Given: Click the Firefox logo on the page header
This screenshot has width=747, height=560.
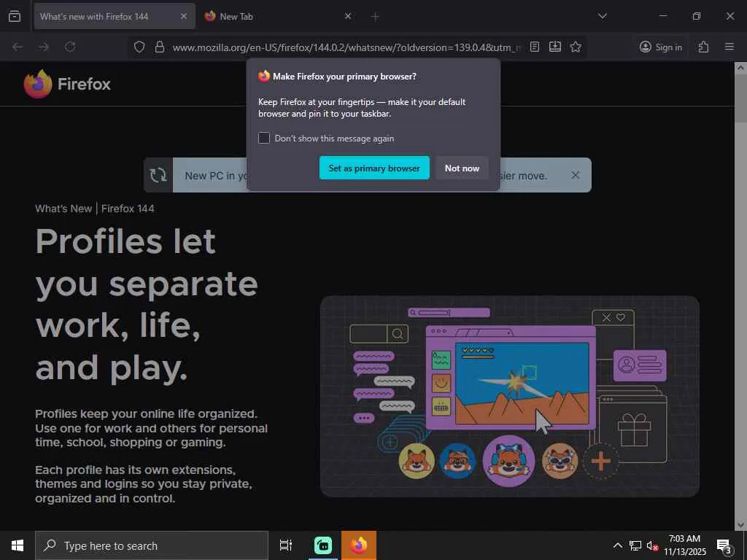Looking at the screenshot, I should click(x=67, y=84).
